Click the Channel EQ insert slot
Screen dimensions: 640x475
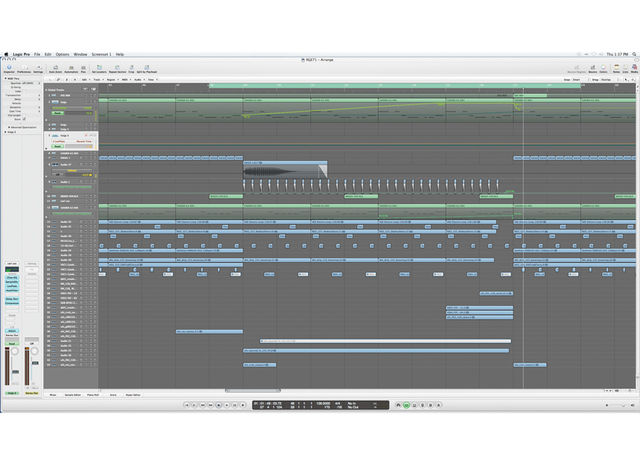tap(12, 277)
